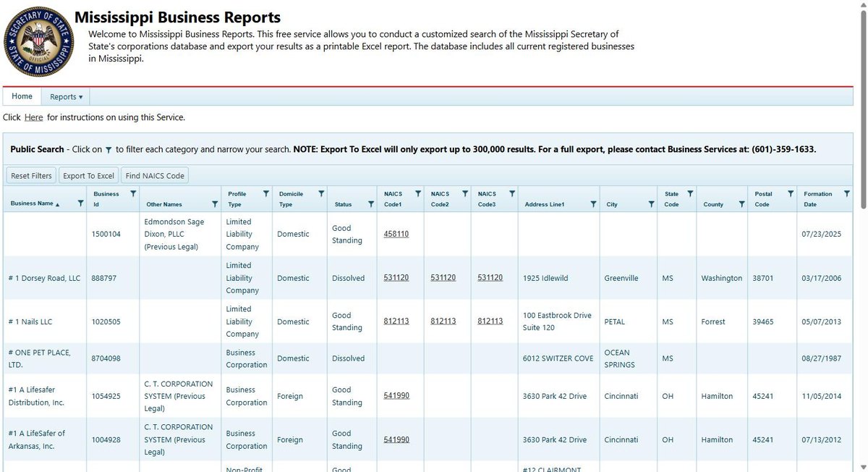Click the '100 Eastbrook Drive Suite 120' address
Viewport: 868px width, 472px height.
[557, 321]
